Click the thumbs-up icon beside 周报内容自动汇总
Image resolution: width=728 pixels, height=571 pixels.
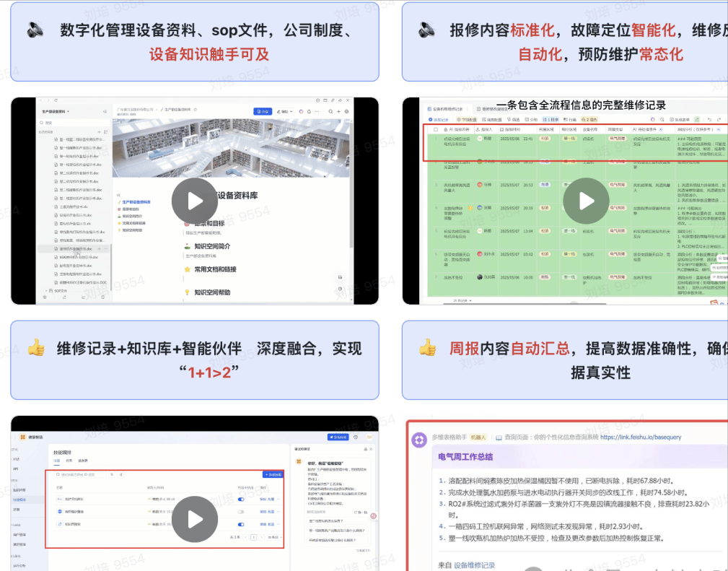tap(426, 349)
